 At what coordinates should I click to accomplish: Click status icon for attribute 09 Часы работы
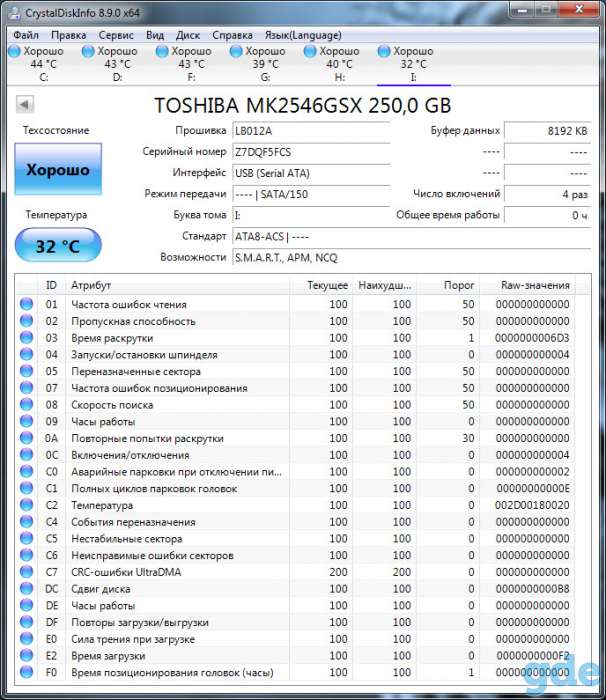[27, 421]
